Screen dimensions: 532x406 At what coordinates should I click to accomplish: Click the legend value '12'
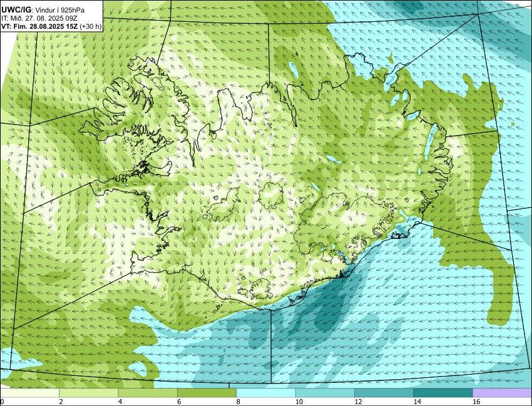pos(358,402)
